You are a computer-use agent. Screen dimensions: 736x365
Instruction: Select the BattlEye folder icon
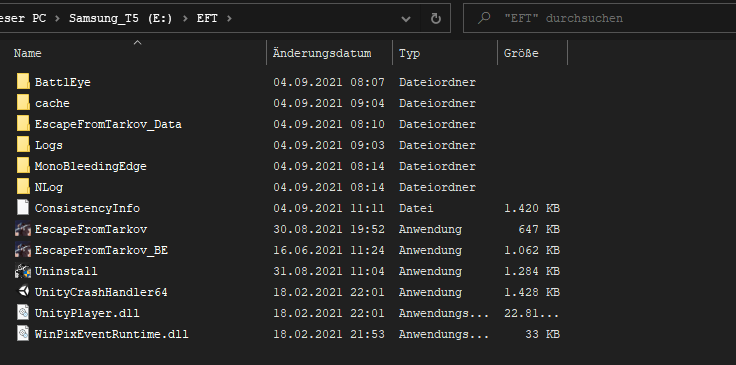23,82
